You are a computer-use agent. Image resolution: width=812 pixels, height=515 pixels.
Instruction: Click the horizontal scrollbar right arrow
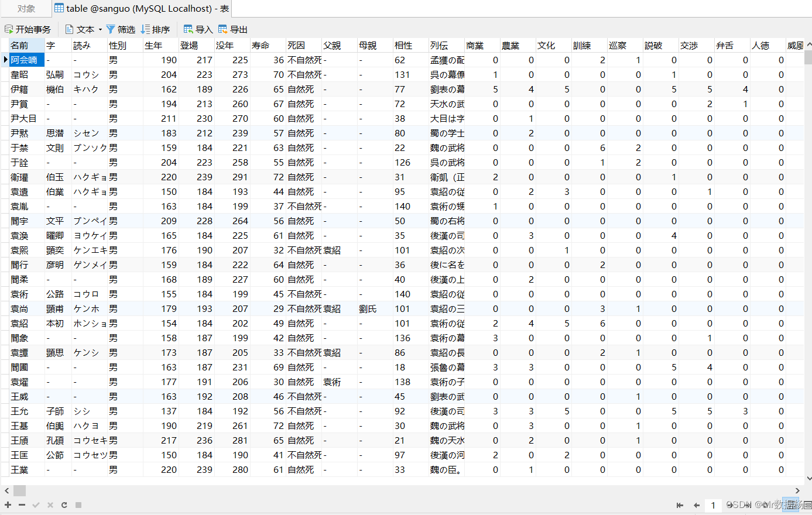pyautogui.click(x=797, y=490)
